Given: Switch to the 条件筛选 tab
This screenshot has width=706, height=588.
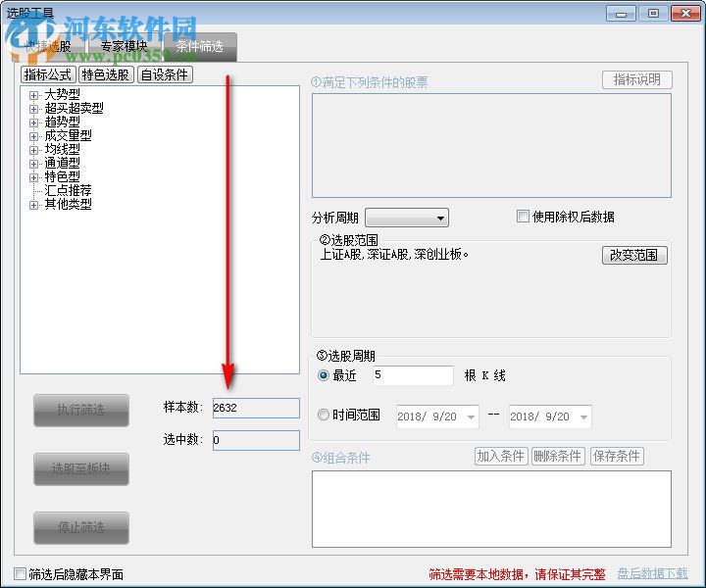Looking at the screenshot, I should point(200,46).
